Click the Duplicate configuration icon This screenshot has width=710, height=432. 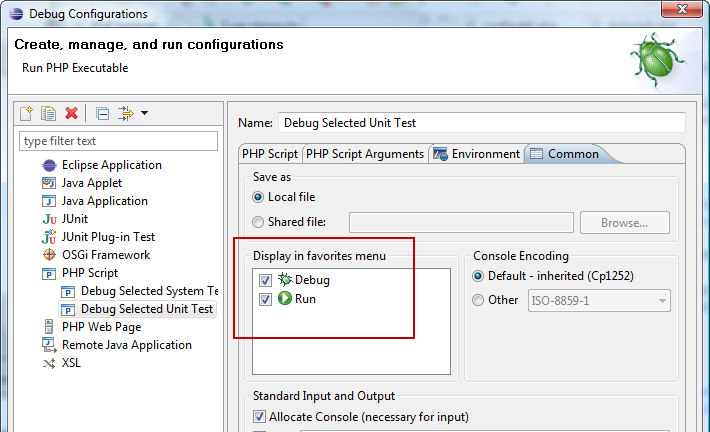[x=48, y=113]
